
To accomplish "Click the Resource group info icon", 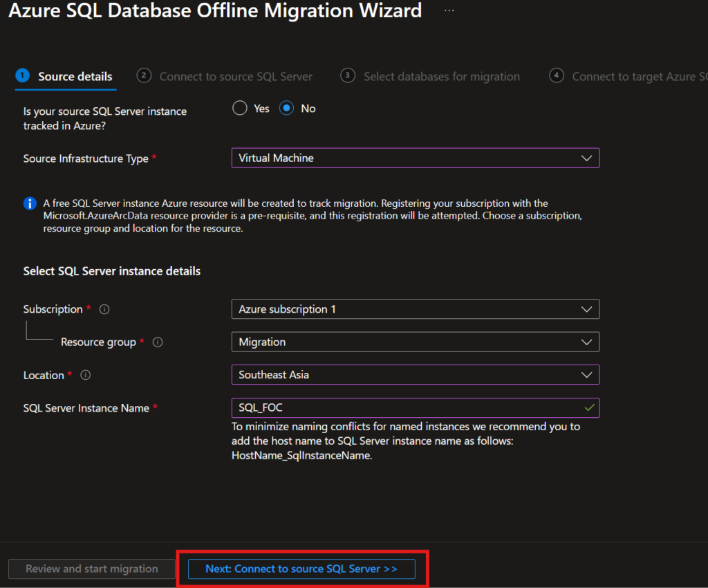I will coord(158,342).
